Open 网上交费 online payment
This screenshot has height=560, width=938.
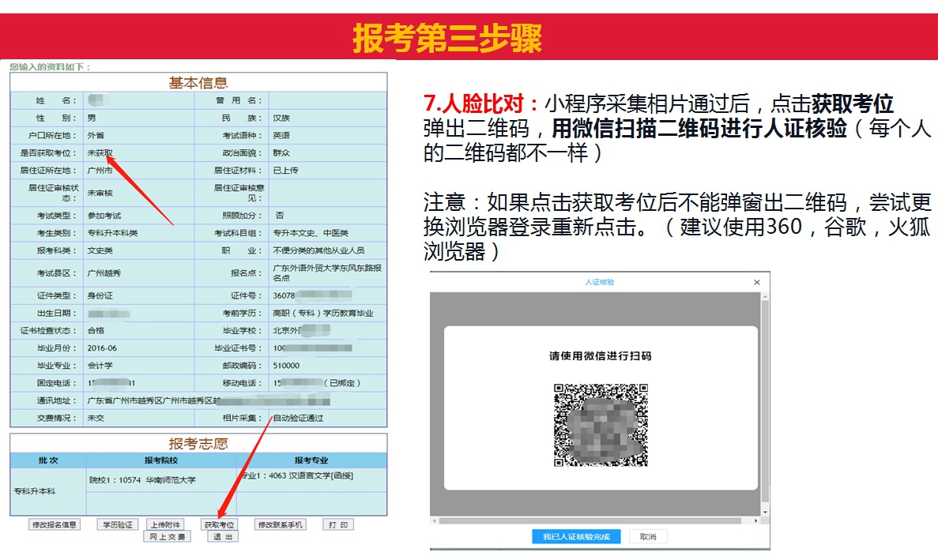tap(167, 536)
